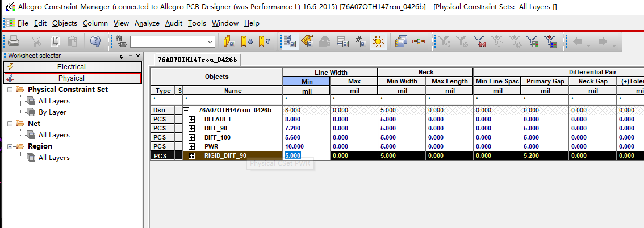Expand the RIGID_DIFF_90 constraint set row
644x228 pixels.
click(x=191, y=155)
